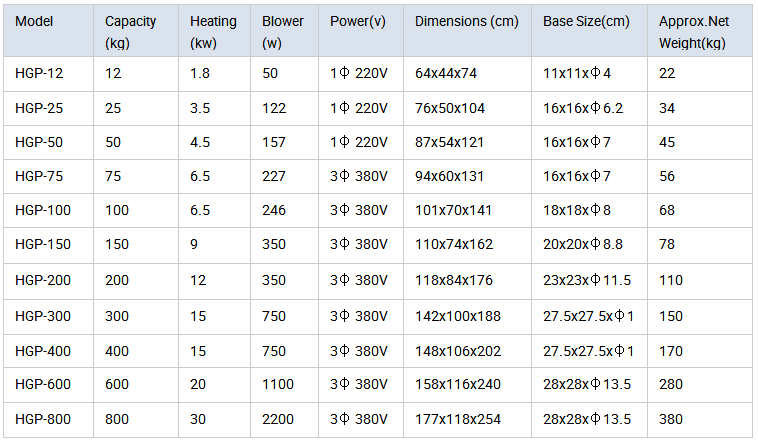Click dimensions value 148x106x202
The width and height of the screenshot is (758, 443).
pos(458,351)
